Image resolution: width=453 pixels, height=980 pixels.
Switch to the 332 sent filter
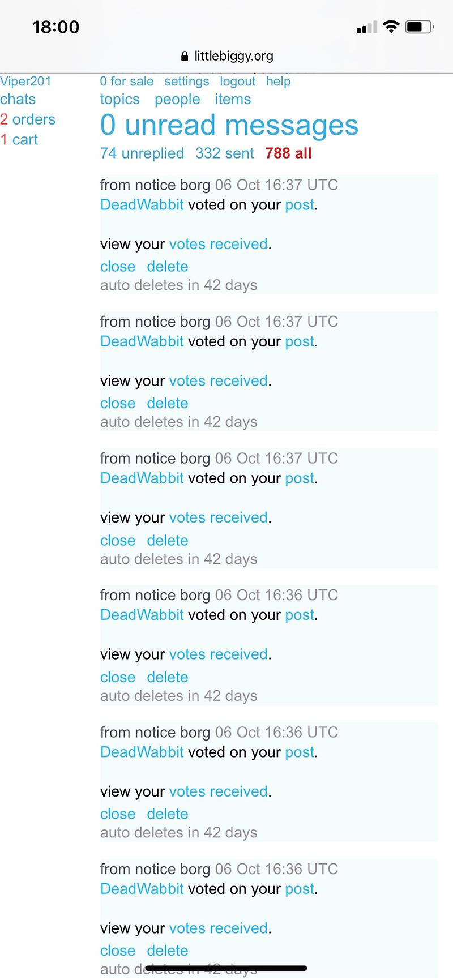pos(224,153)
